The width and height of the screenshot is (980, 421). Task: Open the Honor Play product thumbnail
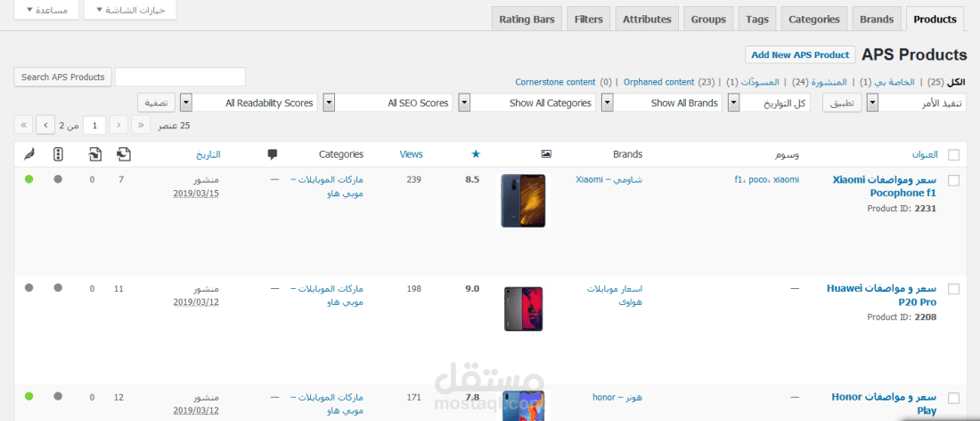(524, 405)
